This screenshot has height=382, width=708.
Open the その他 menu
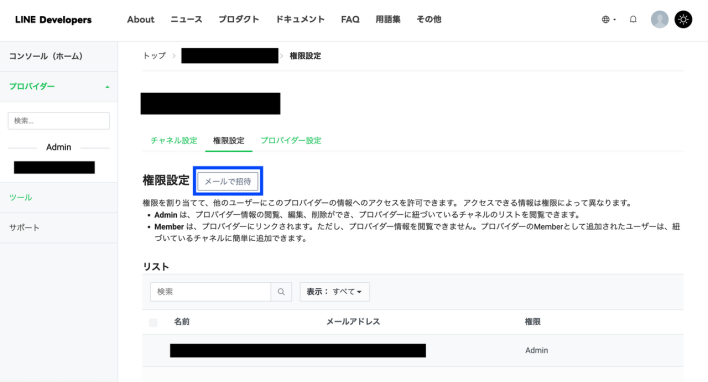pos(429,19)
